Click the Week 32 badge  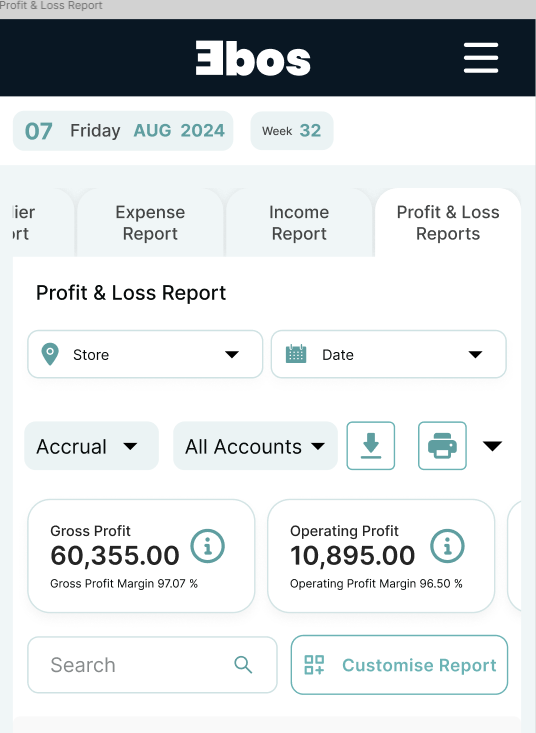coord(292,130)
